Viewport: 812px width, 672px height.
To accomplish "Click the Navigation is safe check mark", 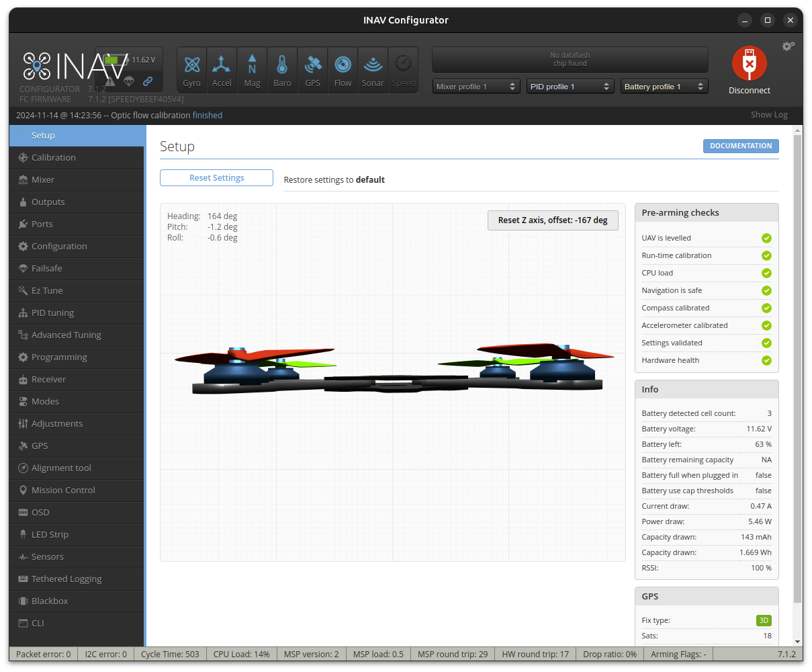I will (x=766, y=291).
